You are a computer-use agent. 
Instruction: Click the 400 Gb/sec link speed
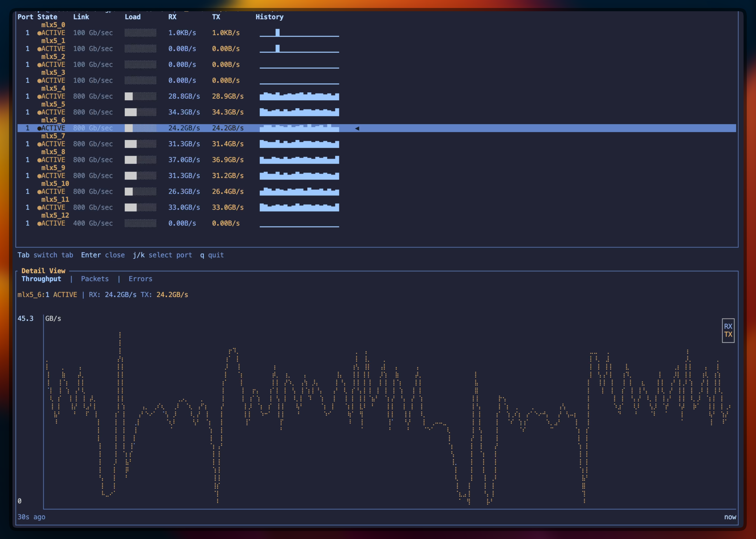(93, 223)
